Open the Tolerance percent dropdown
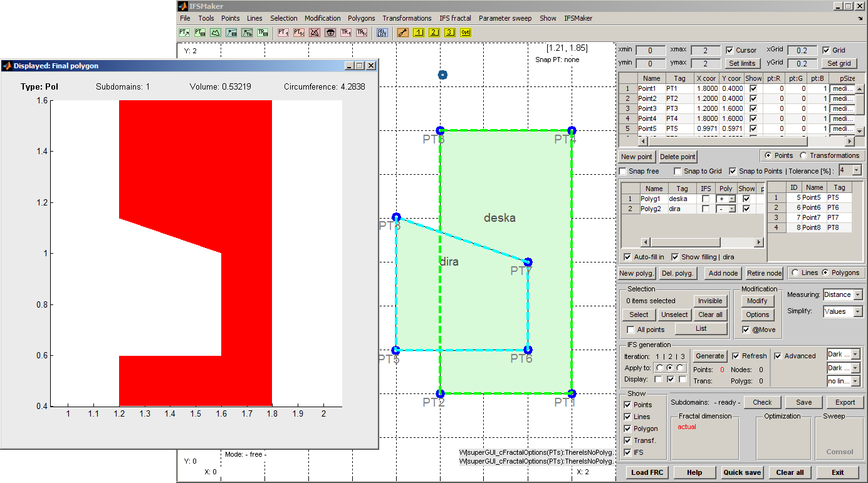Image resolution: width=868 pixels, height=483 pixels. pyautogui.click(x=850, y=170)
